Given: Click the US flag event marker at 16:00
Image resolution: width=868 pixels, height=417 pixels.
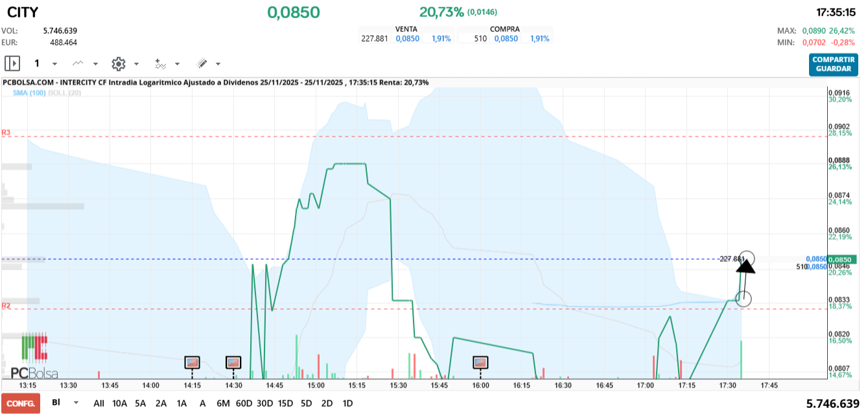Looking at the screenshot, I should 480,362.
